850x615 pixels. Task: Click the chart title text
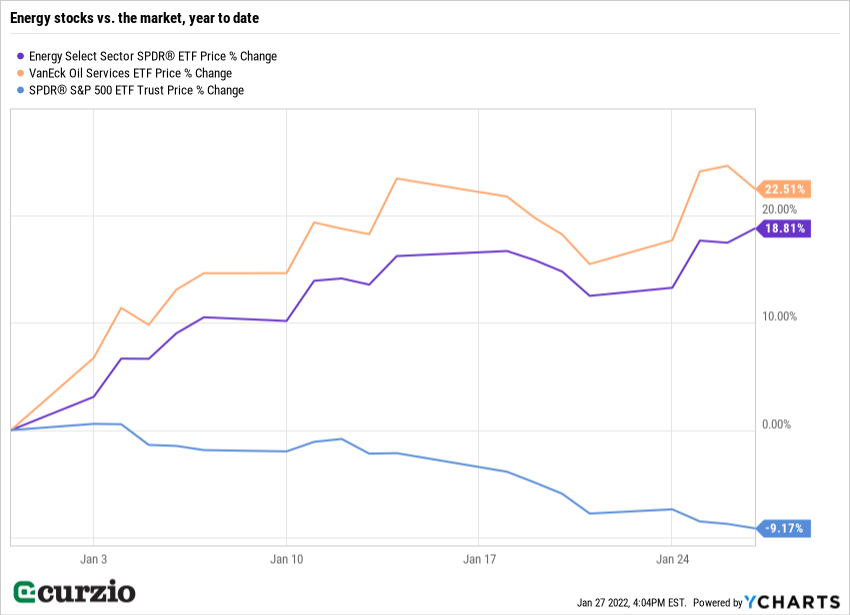click(144, 19)
